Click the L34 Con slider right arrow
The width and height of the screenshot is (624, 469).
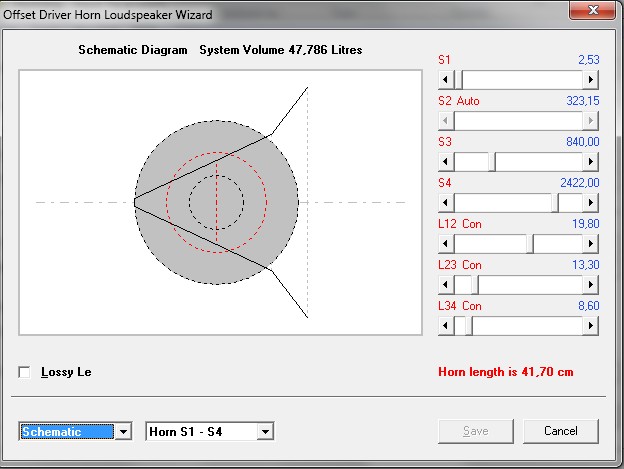591,326
